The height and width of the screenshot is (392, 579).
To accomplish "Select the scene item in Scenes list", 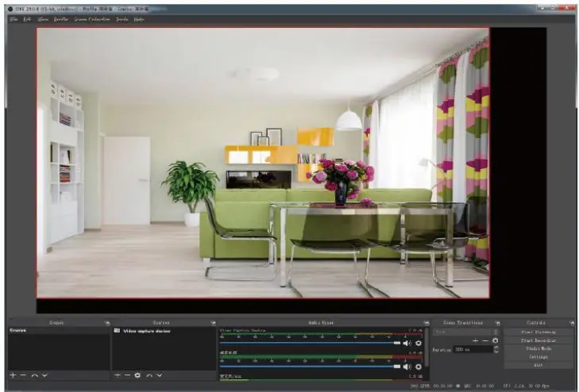I will point(59,330).
